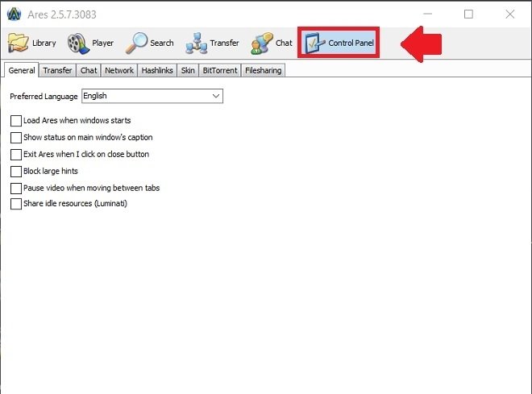
Task: Enable Load Ares when windows starts
Action: click(16, 121)
